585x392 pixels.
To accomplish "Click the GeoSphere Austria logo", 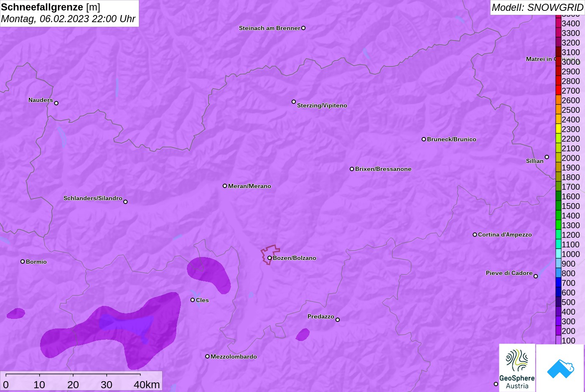I will (517, 367).
